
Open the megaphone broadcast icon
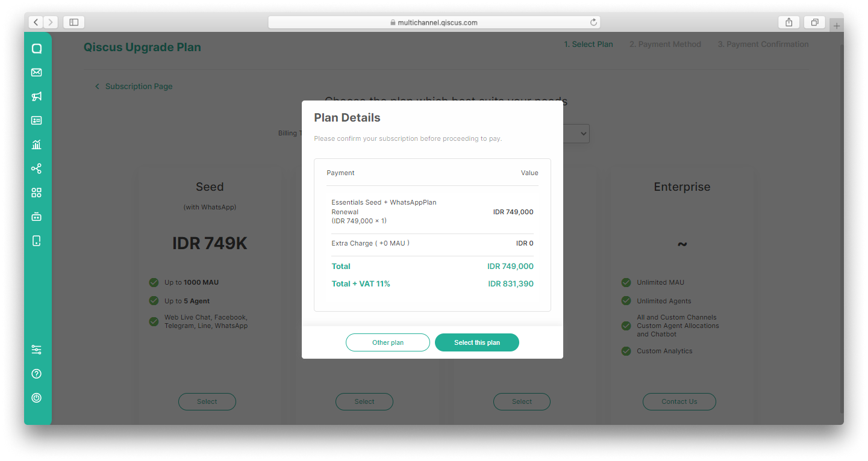(37, 96)
